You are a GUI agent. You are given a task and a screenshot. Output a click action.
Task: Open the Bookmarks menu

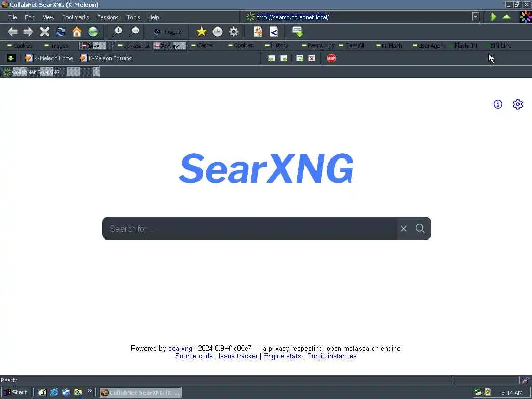[x=76, y=17]
